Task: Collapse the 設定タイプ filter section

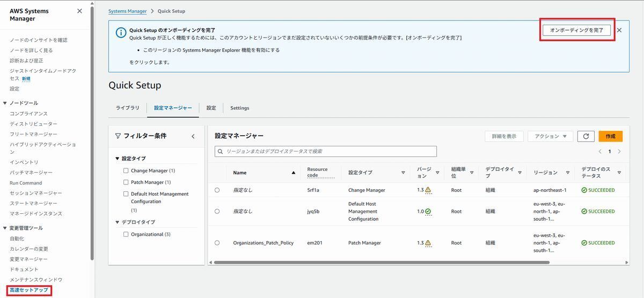Action: coord(118,159)
